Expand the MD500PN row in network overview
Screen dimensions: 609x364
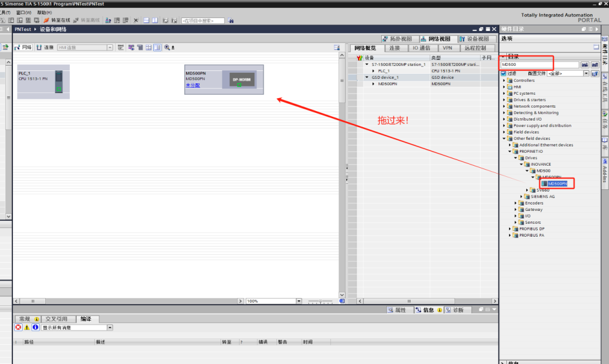pos(373,84)
